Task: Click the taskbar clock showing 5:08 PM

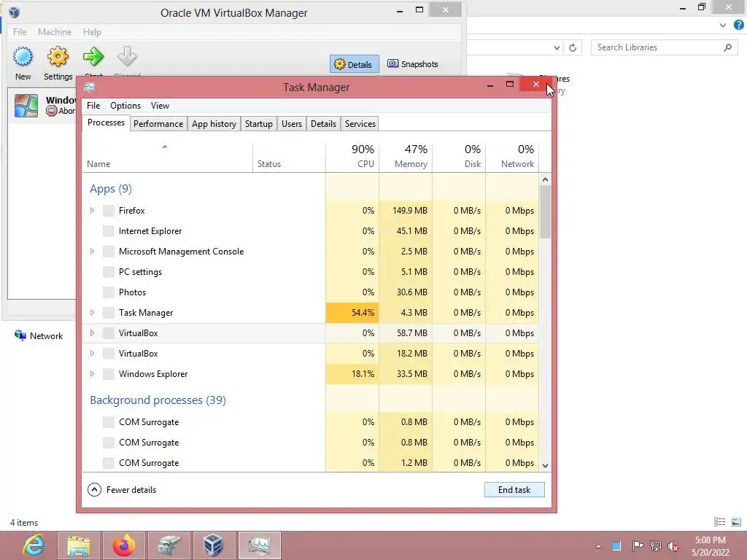Action: (x=711, y=546)
